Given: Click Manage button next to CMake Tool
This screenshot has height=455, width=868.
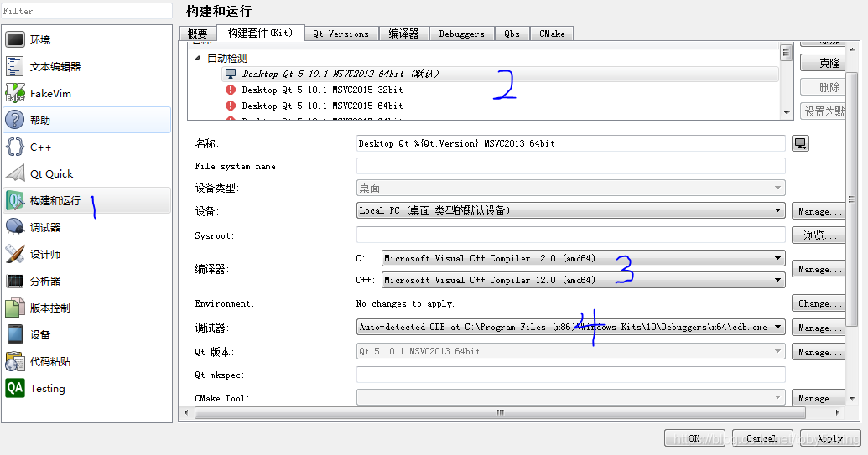Looking at the screenshot, I should [x=819, y=398].
